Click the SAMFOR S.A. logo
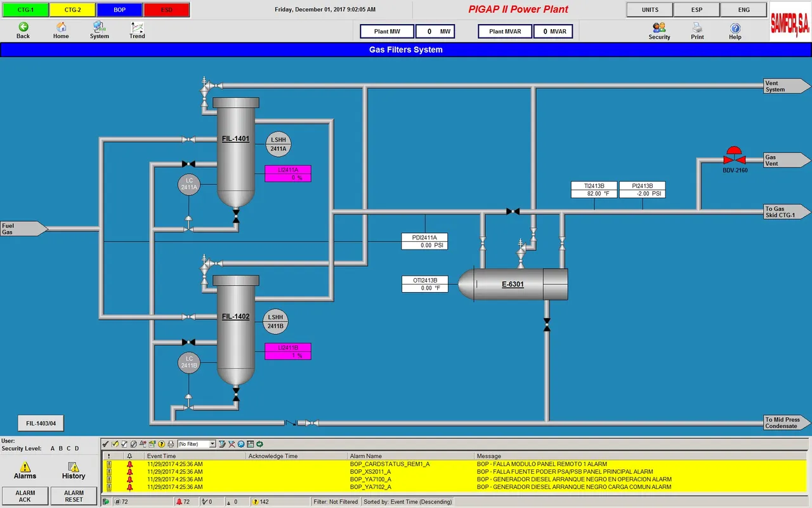Viewport: 812px width, 508px height. click(x=790, y=23)
